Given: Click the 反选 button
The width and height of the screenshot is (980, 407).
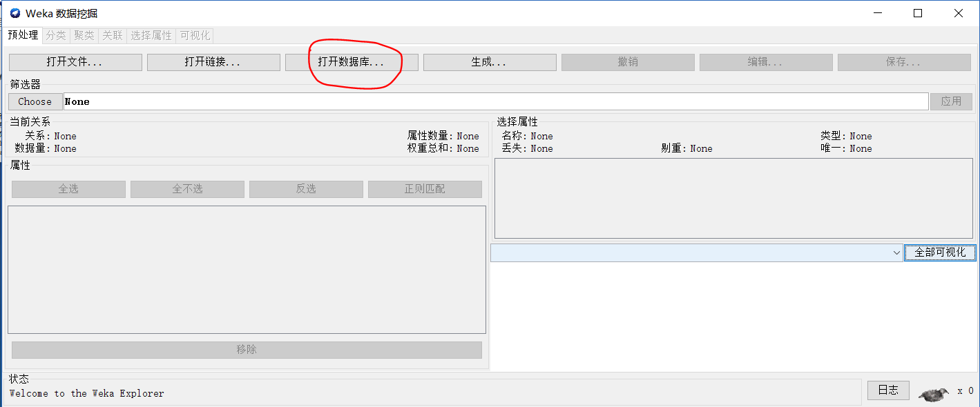Looking at the screenshot, I should point(306,189).
